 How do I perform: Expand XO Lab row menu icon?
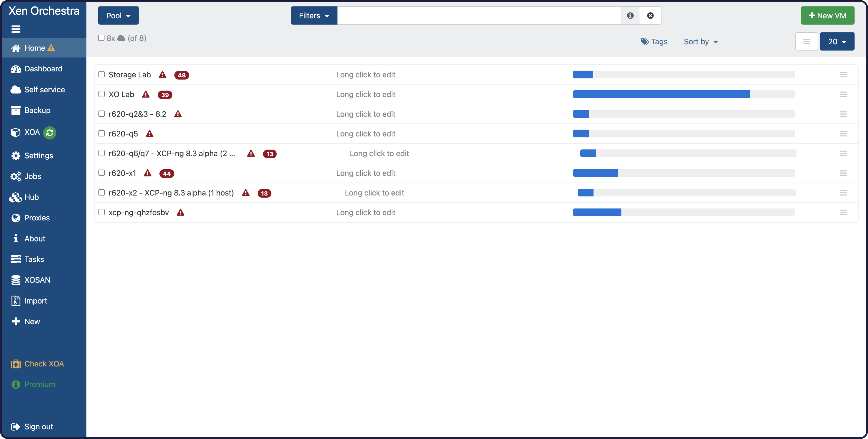[843, 94]
